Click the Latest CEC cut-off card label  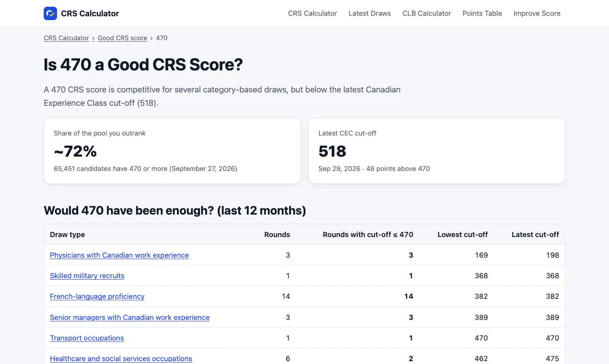tap(347, 133)
